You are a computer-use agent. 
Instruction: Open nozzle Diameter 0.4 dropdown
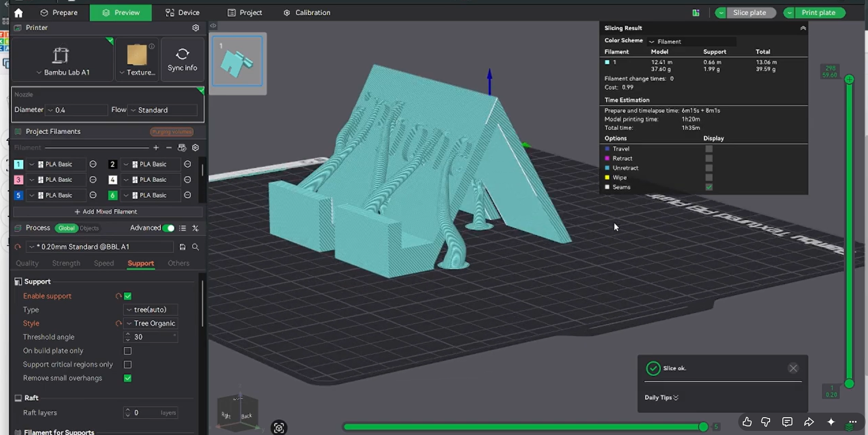77,110
